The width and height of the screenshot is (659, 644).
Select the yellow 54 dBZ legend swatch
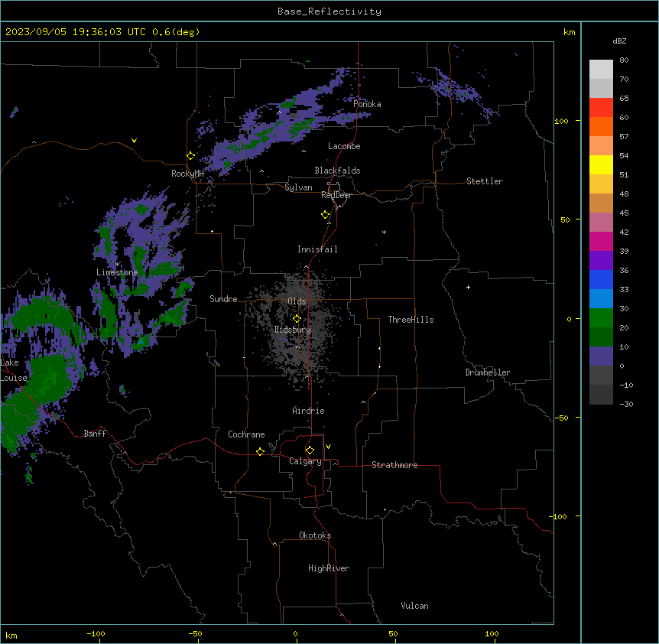click(601, 164)
